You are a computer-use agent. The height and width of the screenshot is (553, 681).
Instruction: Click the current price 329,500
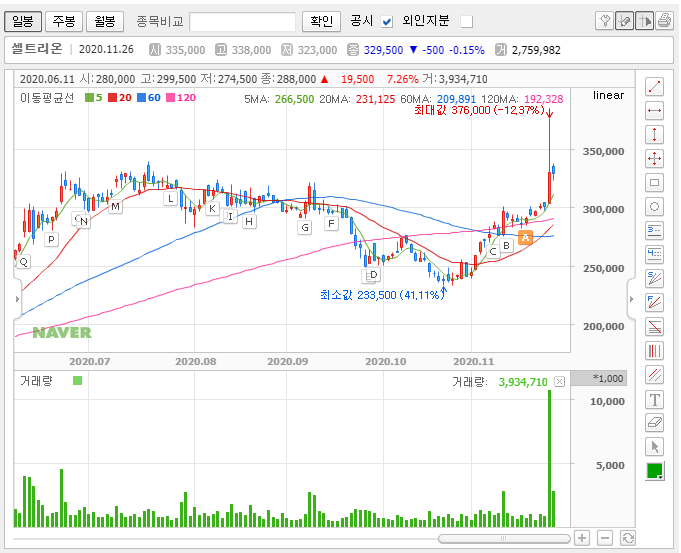pos(383,50)
